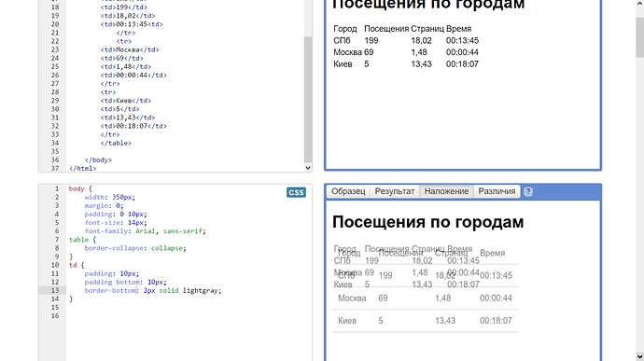Image resolution: width=644 pixels, height=361 pixels.
Task: Click the 'table {' selector line
Action: [x=82, y=240]
